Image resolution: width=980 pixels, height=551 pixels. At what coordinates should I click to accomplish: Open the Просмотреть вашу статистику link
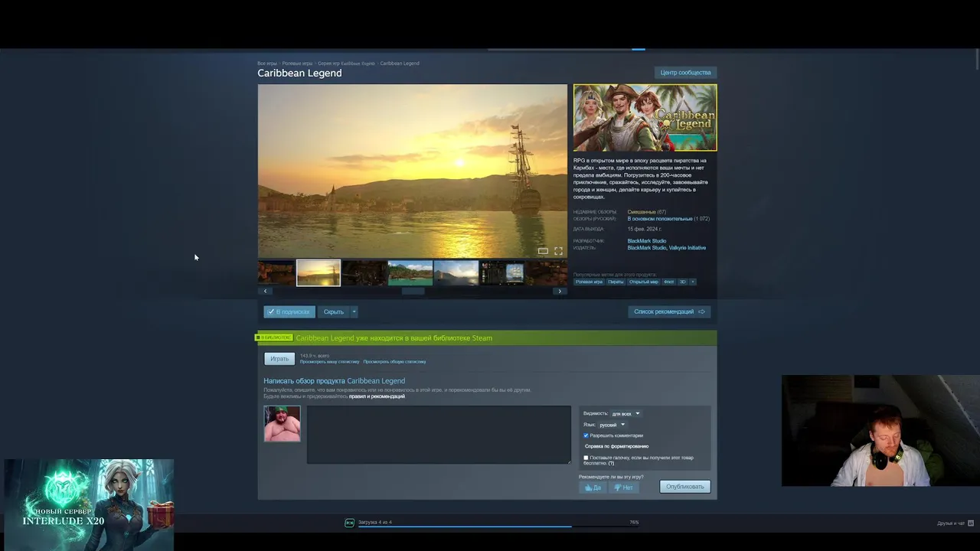point(330,362)
